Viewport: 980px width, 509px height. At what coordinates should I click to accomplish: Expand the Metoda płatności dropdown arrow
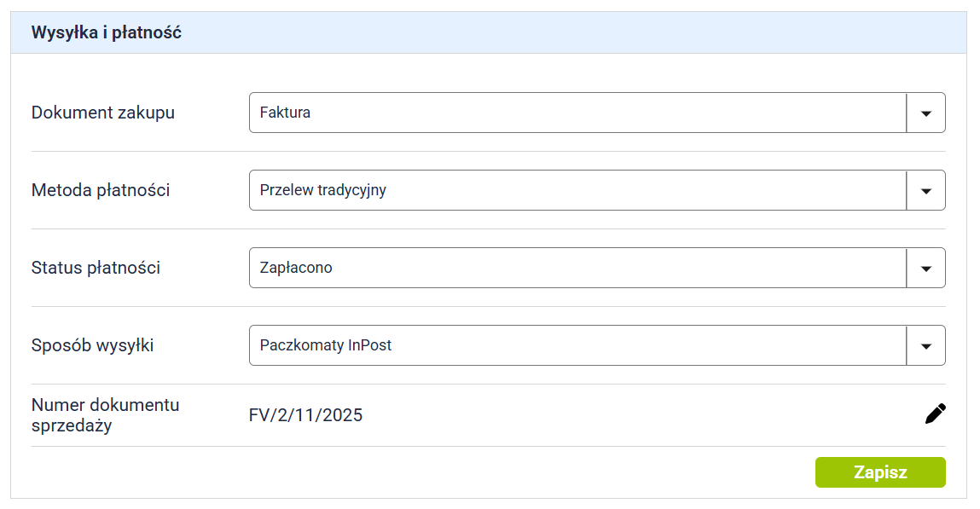point(926,190)
